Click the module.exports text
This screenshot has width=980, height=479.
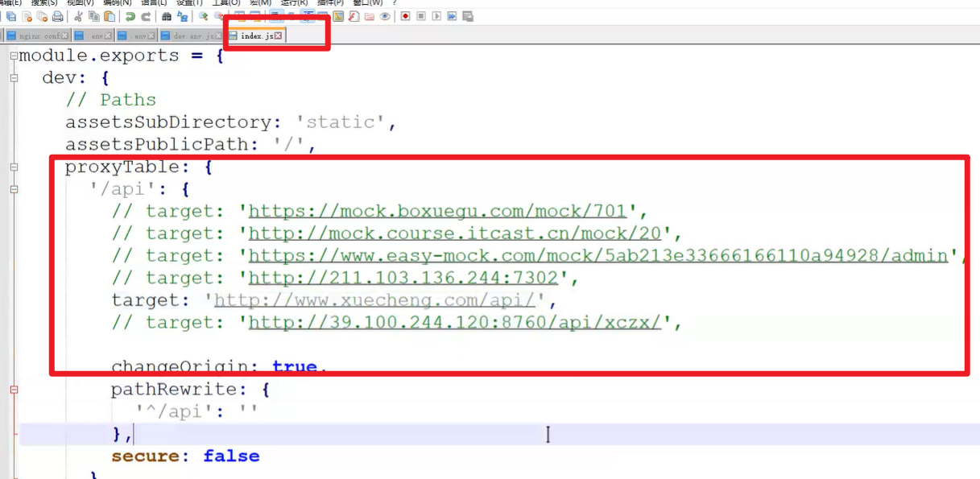coord(99,56)
